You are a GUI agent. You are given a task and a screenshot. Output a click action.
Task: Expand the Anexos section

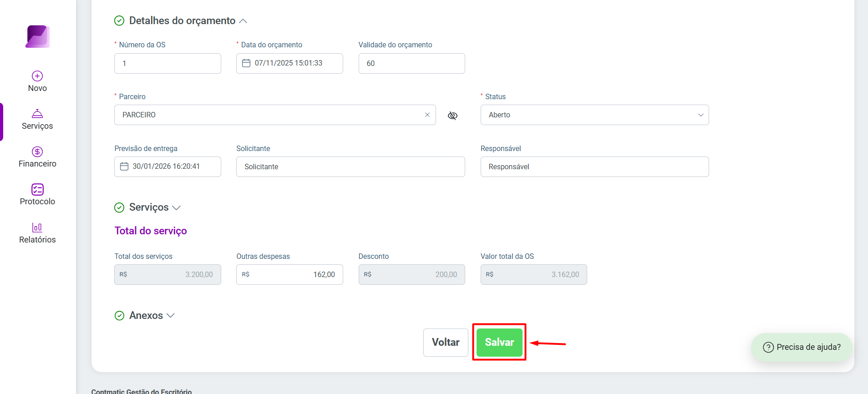coord(171,315)
